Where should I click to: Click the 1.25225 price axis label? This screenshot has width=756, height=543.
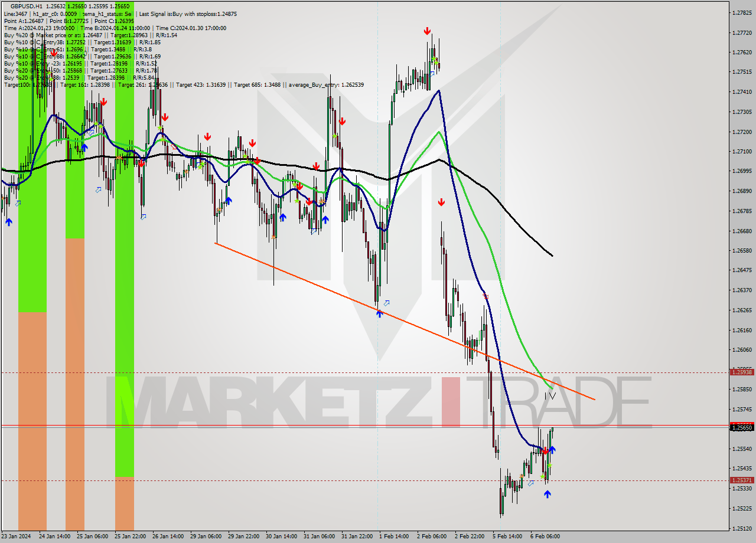click(742, 508)
